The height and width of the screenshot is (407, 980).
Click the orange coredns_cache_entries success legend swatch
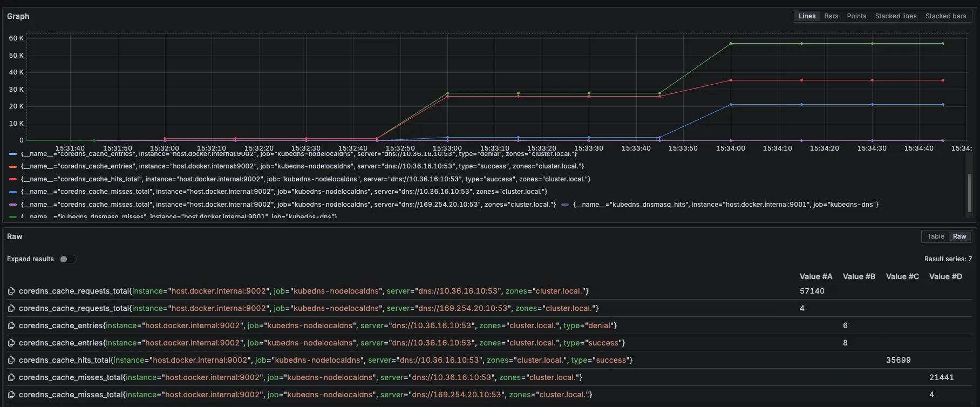click(x=13, y=166)
